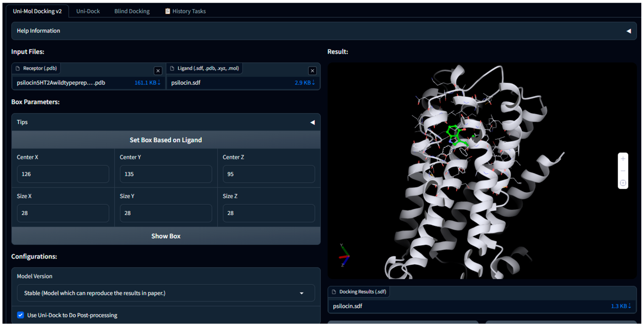Click the Configurations heading
This screenshot has width=644, height=327.
[34, 257]
